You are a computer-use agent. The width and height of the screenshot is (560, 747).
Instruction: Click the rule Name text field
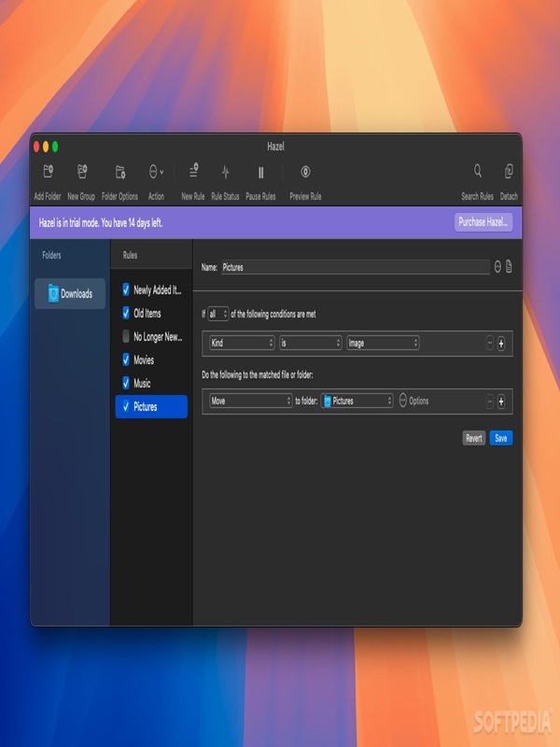[x=356, y=267]
